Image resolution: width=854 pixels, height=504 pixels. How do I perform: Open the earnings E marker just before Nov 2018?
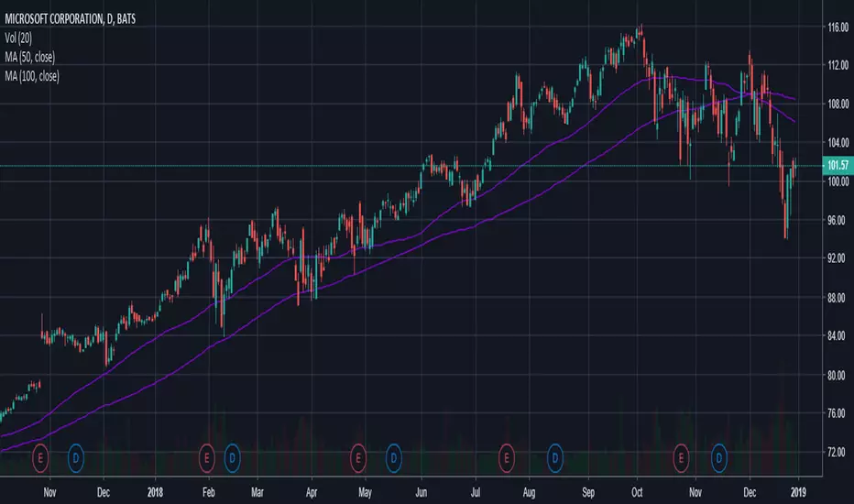pos(681,458)
